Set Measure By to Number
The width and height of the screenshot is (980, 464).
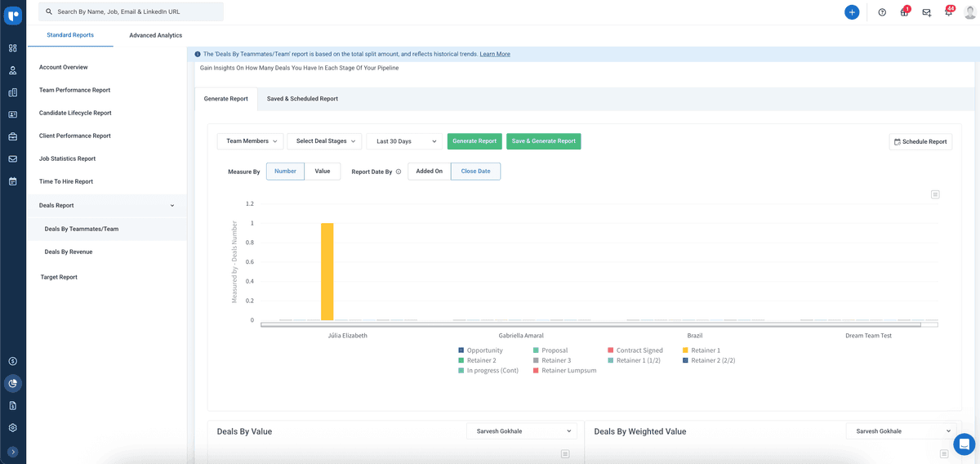(285, 172)
